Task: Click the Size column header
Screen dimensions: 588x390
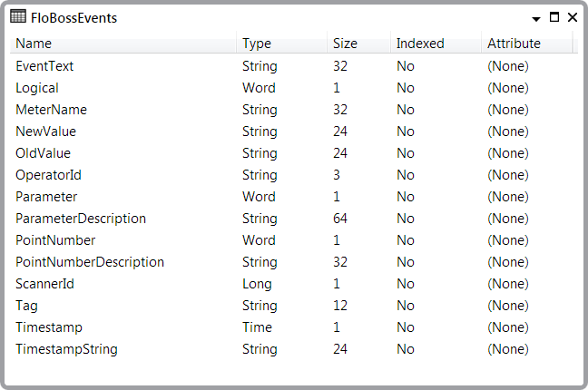Action: coord(358,44)
